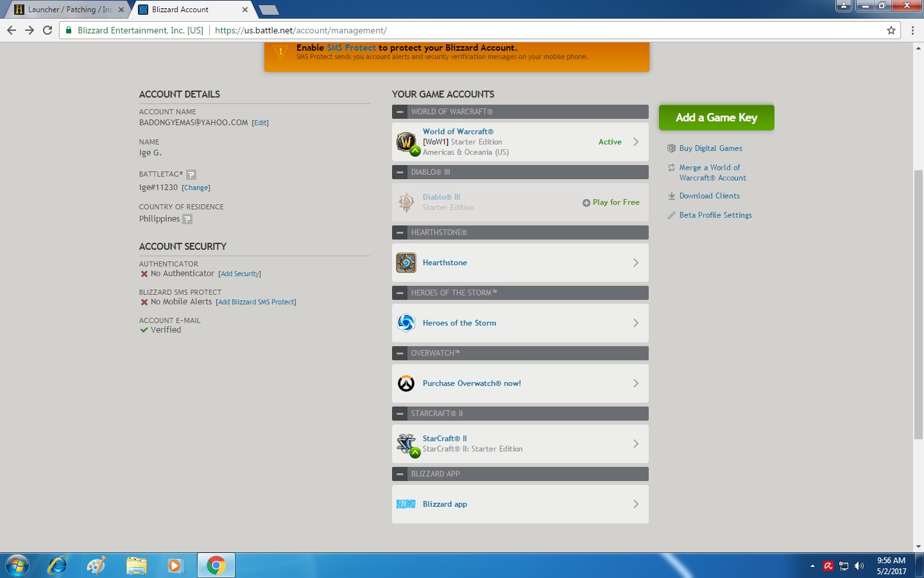Click the Overwatch logo icon
The image size is (924, 578).
pyautogui.click(x=406, y=383)
